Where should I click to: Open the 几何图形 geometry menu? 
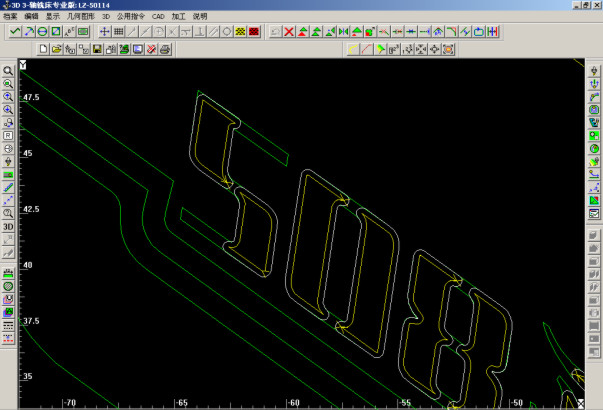pyautogui.click(x=80, y=17)
